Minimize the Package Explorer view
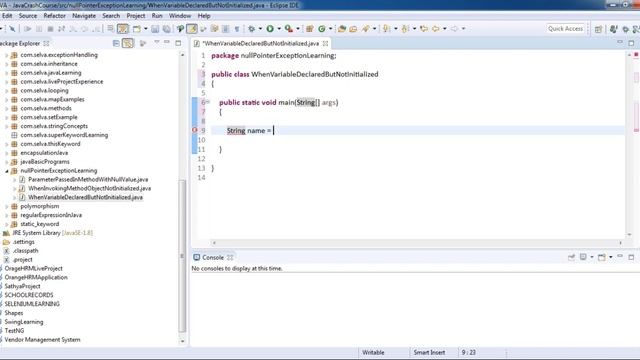Viewport: 640px width, 360px height. click(x=167, y=42)
